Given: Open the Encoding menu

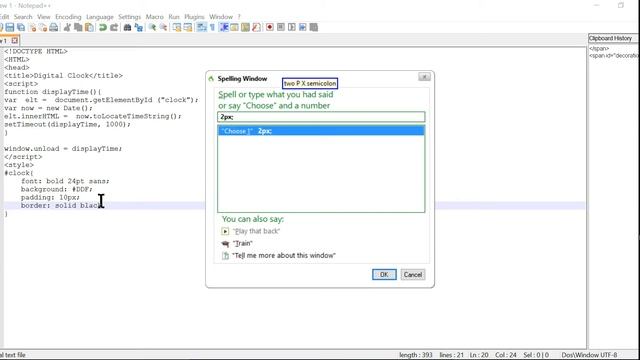Looking at the screenshot, I should click(x=68, y=17).
